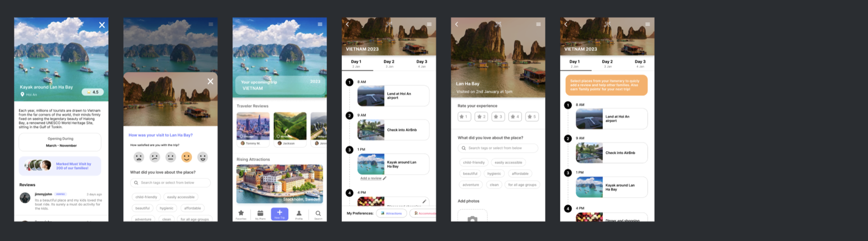Click the Hoi An location pin icon
The height and width of the screenshot is (241, 868).
[x=22, y=94]
